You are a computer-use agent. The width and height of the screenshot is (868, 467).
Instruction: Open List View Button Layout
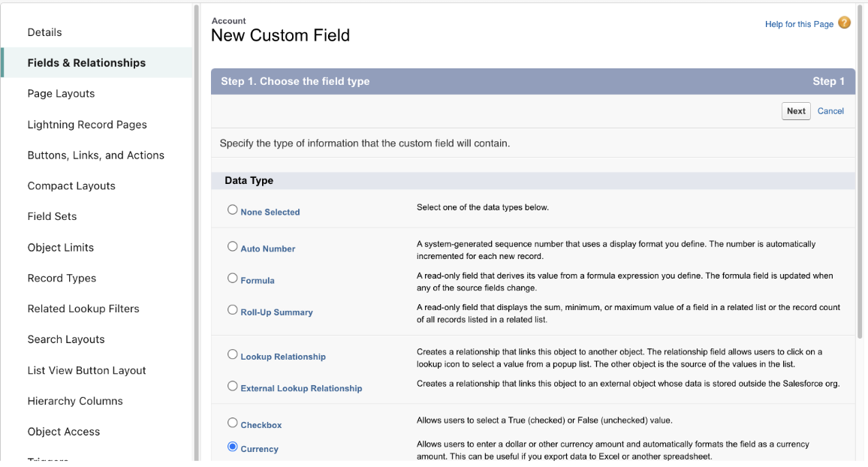pos(86,370)
